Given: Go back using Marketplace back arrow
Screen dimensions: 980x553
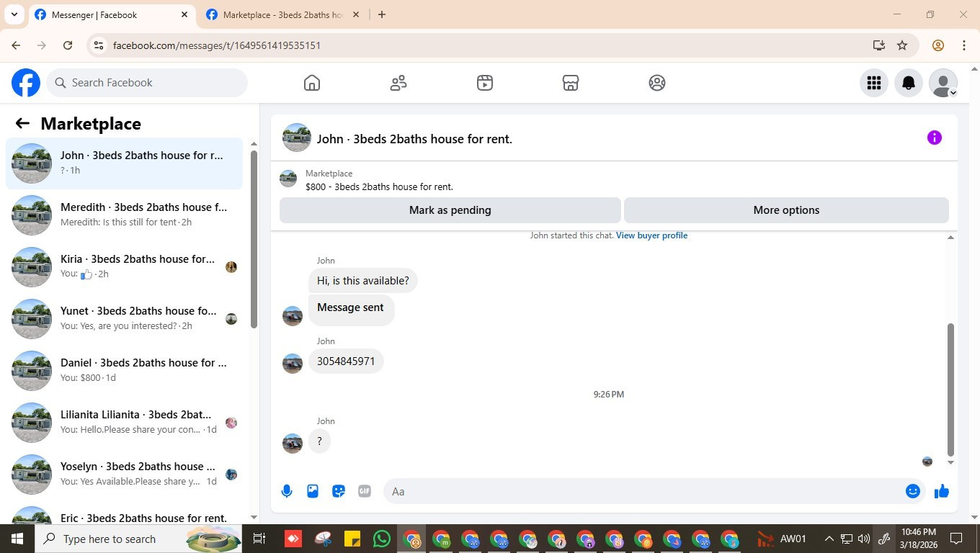Looking at the screenshot, I should point(22,124).
